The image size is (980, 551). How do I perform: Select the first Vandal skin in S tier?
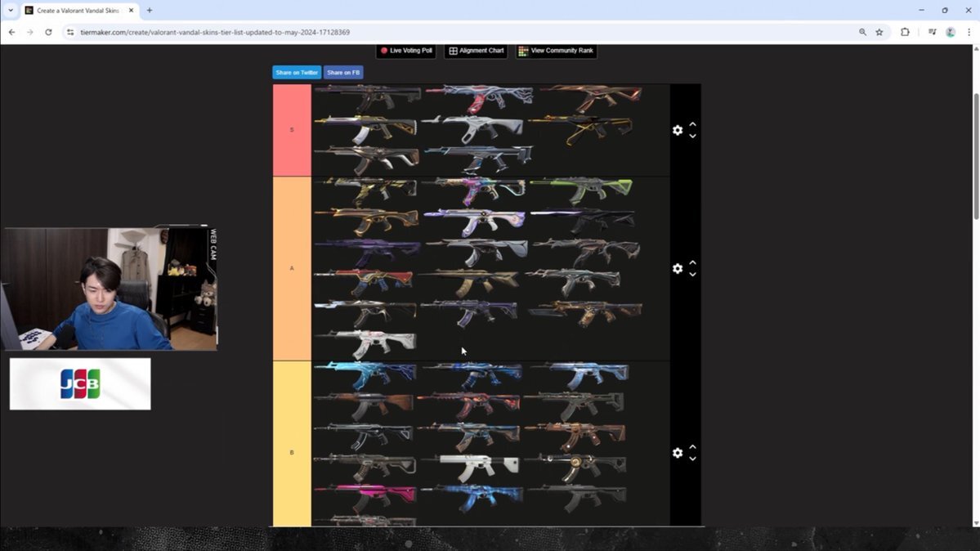(368, 99)
